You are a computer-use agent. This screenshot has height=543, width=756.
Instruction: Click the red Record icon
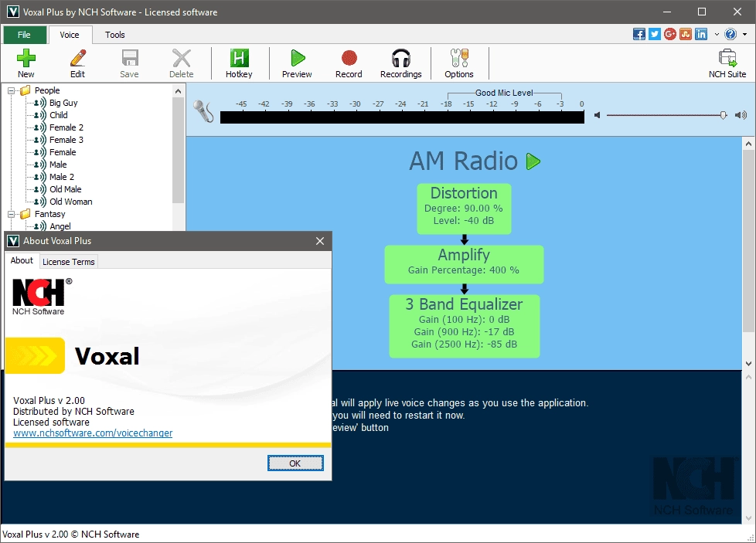click(349, 58)
